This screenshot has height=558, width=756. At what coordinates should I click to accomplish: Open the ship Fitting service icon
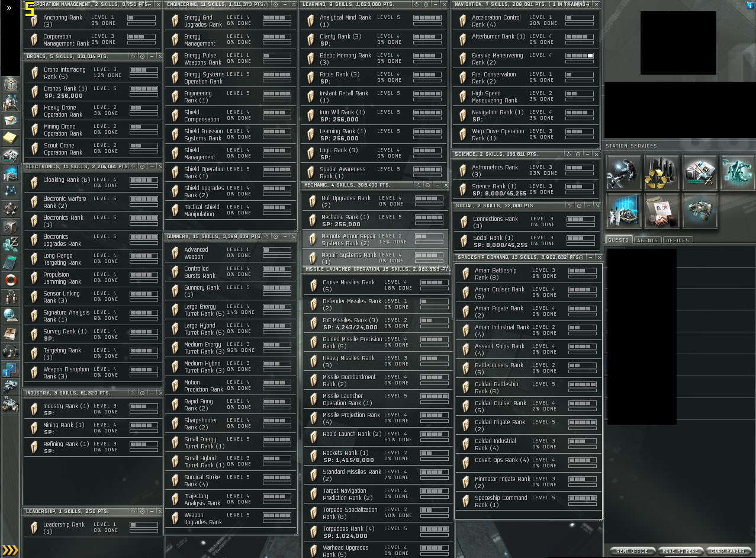click(699, 211)
